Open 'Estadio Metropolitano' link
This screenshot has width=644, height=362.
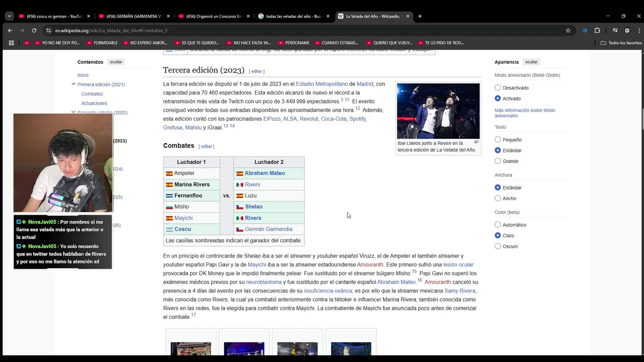322,84
